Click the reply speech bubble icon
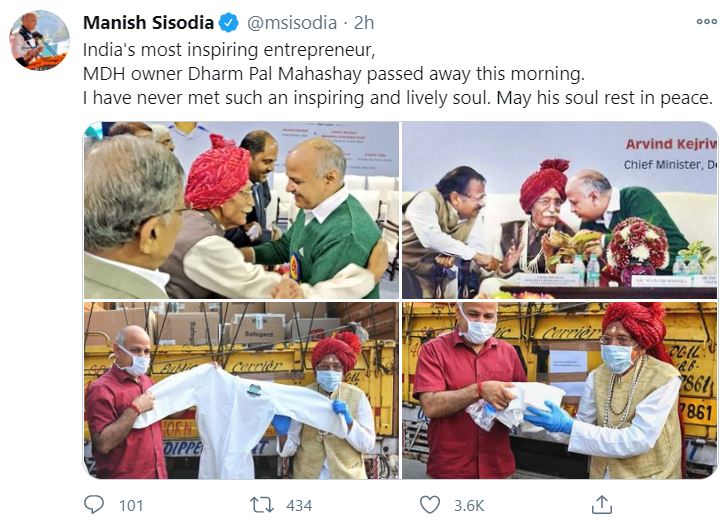This screenshot has width=725, height=528. pyautogui.click(x=94, y=505)
